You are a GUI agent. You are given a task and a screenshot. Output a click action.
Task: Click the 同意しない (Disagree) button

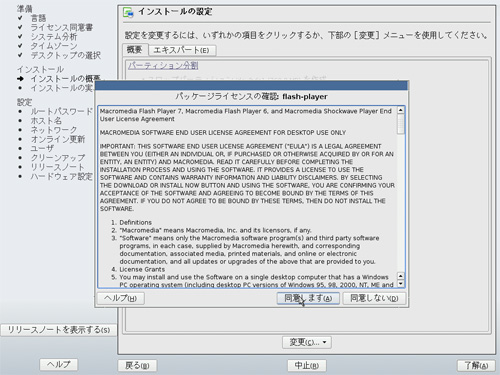point(374,298)
